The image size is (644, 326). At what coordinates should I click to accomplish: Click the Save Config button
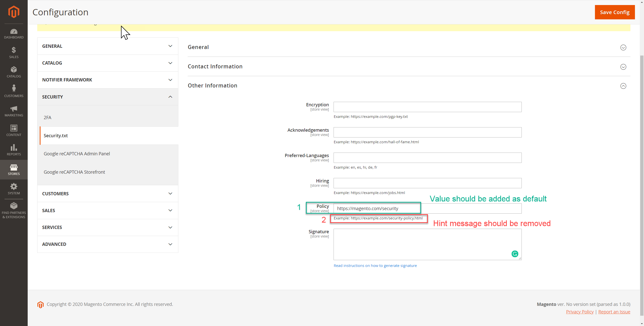coord(615,12)
